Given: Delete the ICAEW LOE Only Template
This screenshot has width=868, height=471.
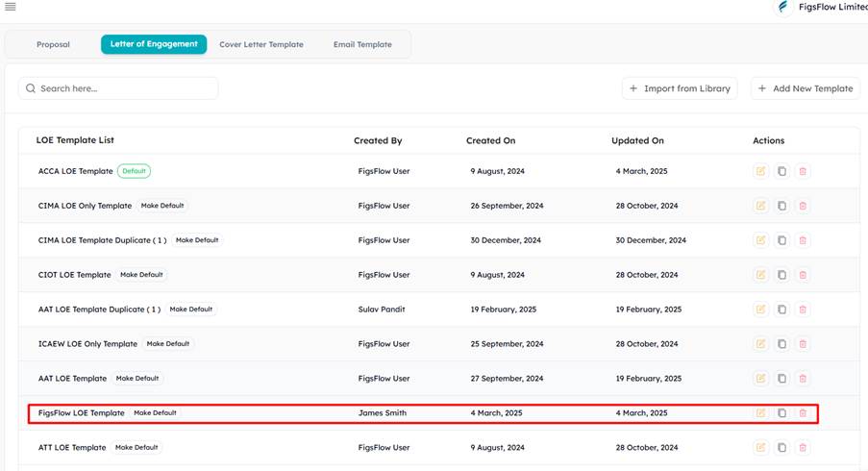Looking at the screenshot, I should pyautogui.click(x=803, y=344).
